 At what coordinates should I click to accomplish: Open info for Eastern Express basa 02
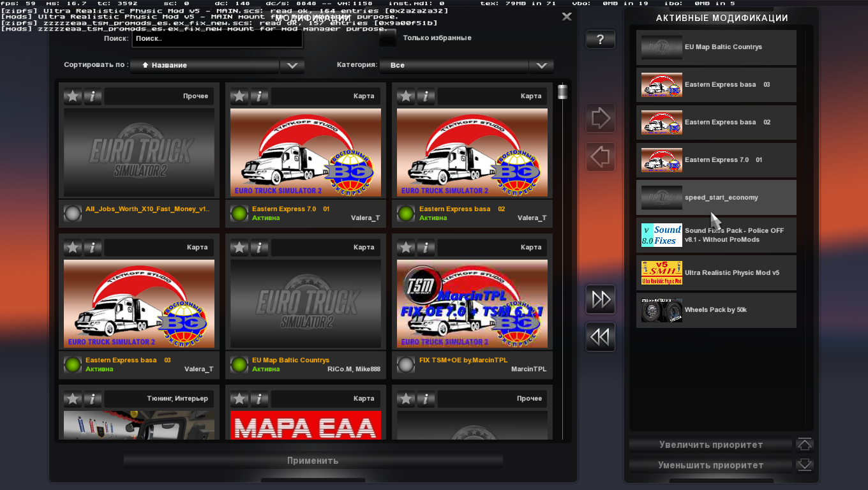click(x=426, y=96)
